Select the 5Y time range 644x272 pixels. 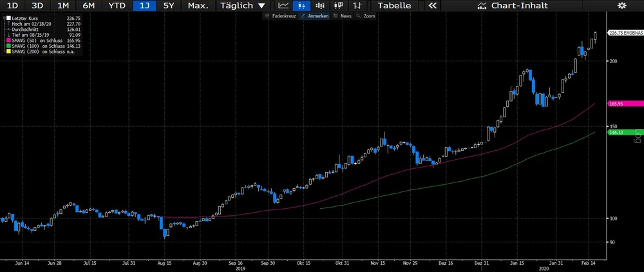coord(168,5)
